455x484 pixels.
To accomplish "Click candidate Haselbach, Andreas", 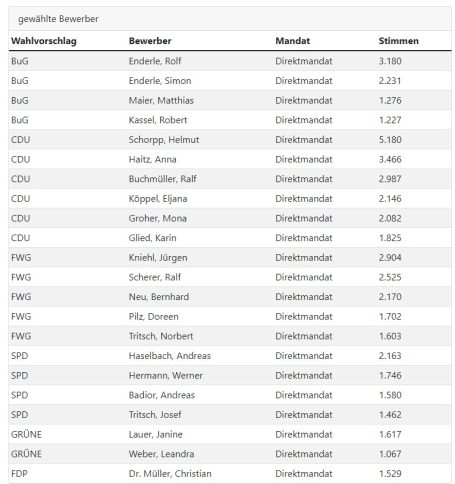I will pos(170,356).
